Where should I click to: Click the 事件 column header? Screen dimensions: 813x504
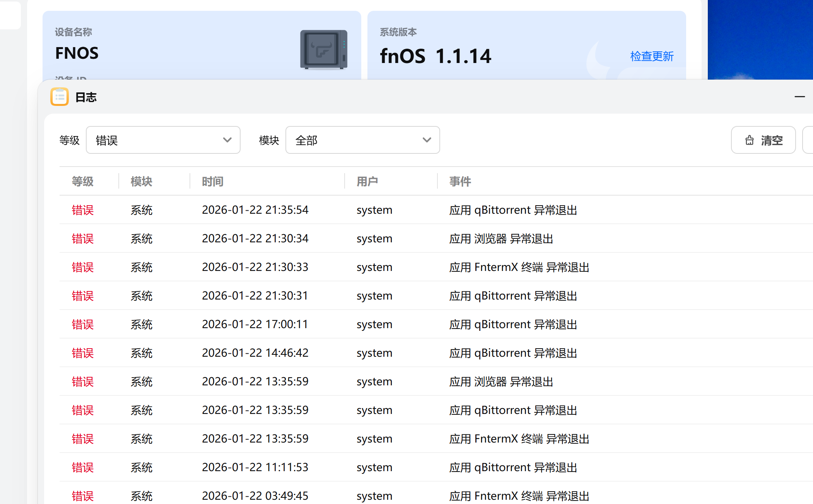[x=459, y=181]
